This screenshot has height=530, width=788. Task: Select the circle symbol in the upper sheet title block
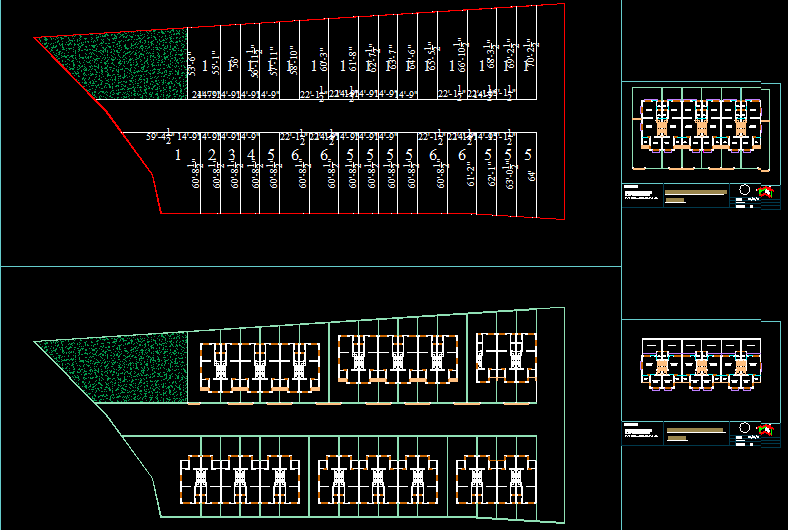pos(746,191)
